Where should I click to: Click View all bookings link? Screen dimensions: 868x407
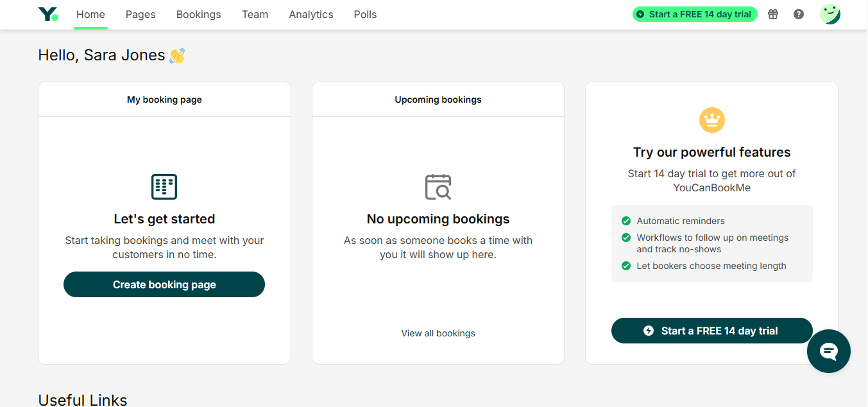coord(438,333)
